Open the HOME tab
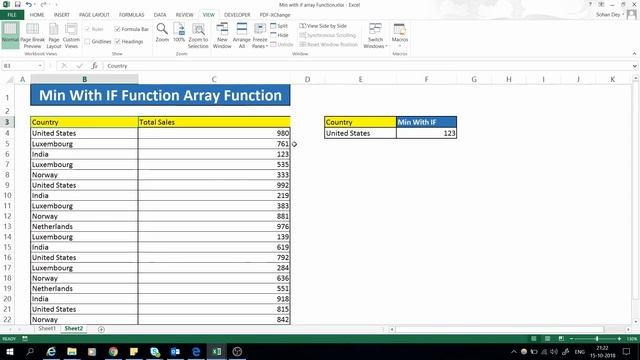 [37, 15]
